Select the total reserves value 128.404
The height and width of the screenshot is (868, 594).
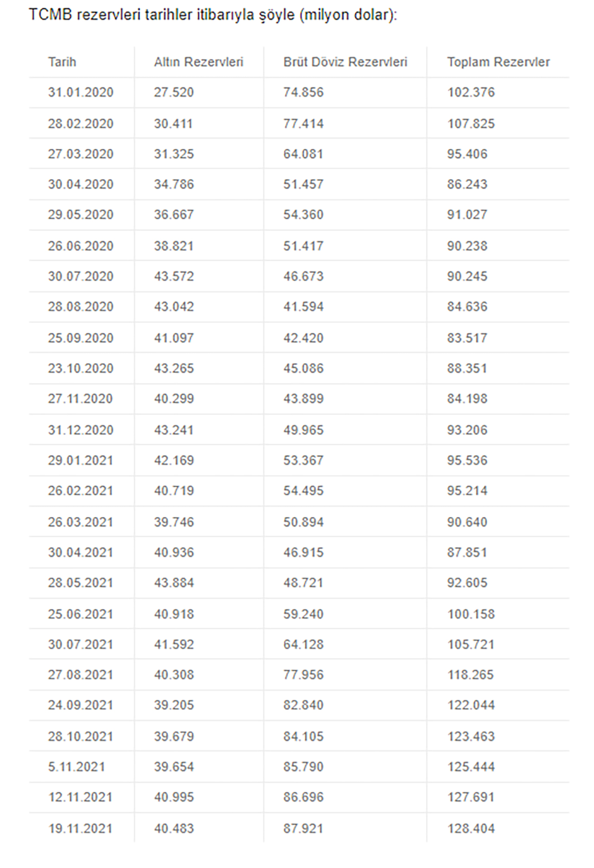coord(471,829)
